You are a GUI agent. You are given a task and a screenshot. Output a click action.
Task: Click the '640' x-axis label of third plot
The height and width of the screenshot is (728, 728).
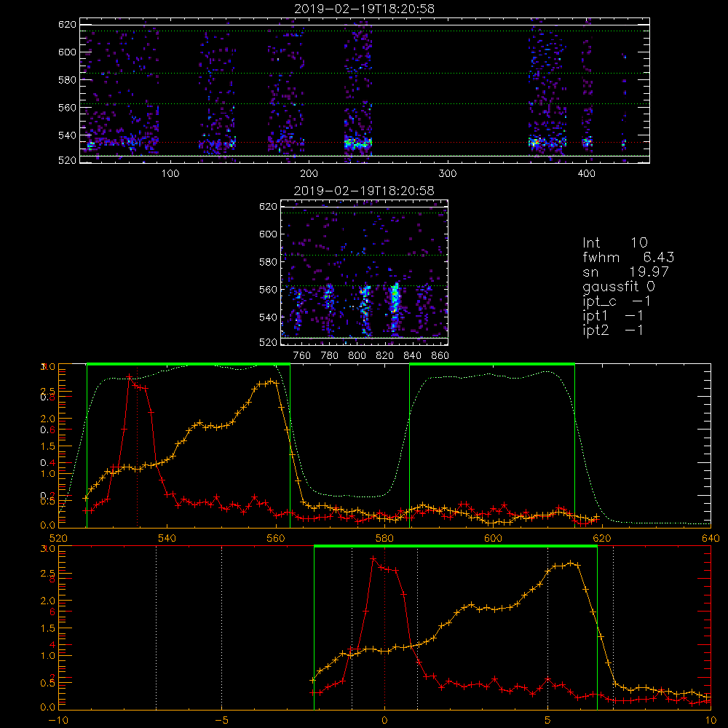coord(711,539)
